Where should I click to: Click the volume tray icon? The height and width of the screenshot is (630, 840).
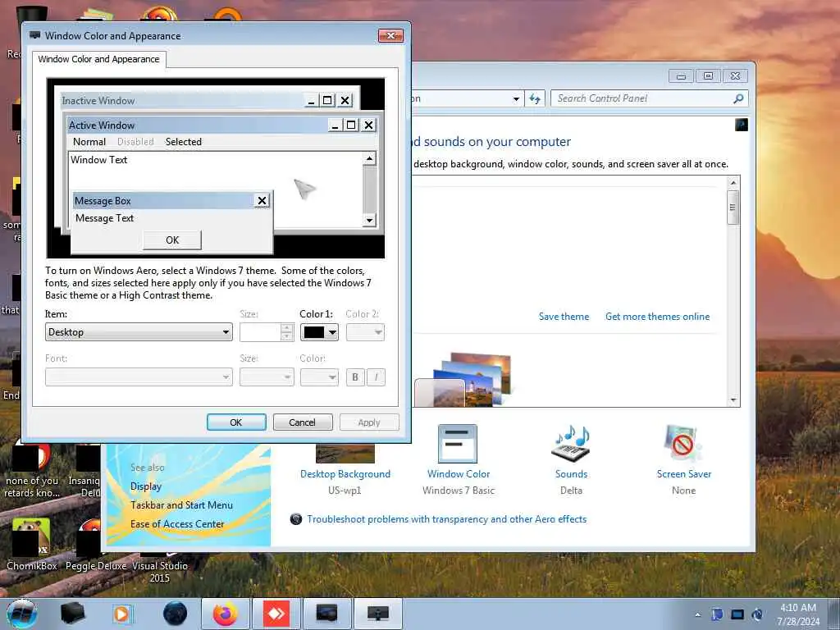(x=757, y=614)
